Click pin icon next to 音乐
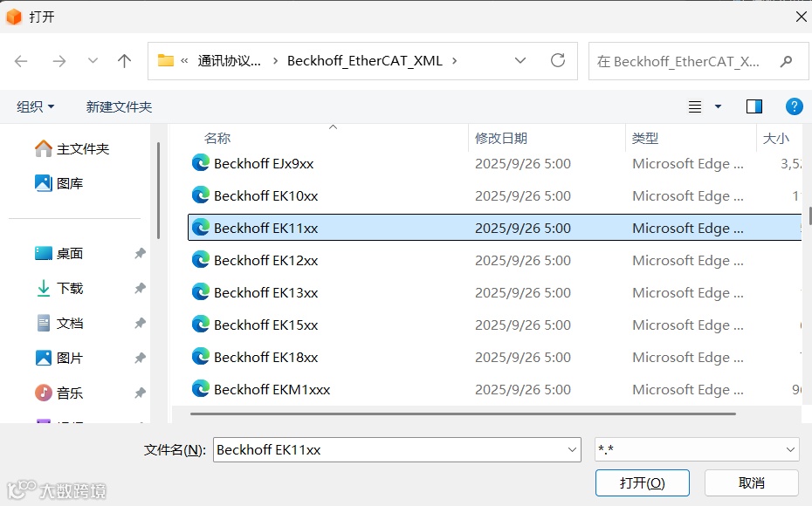 (x=140, y=393)
